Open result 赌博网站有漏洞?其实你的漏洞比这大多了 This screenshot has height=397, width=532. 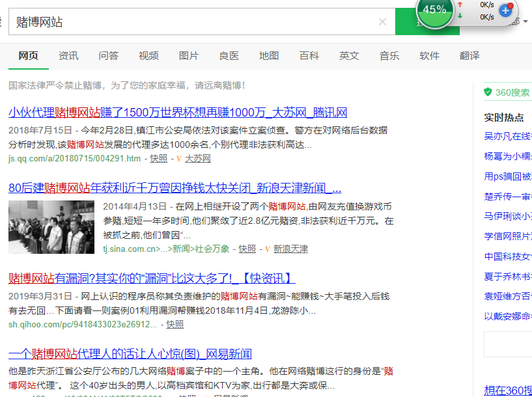click(152, 279)
